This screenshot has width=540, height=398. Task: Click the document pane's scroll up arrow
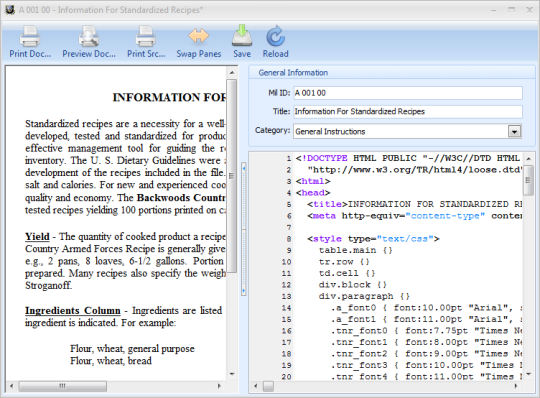(x=232, y=72)
